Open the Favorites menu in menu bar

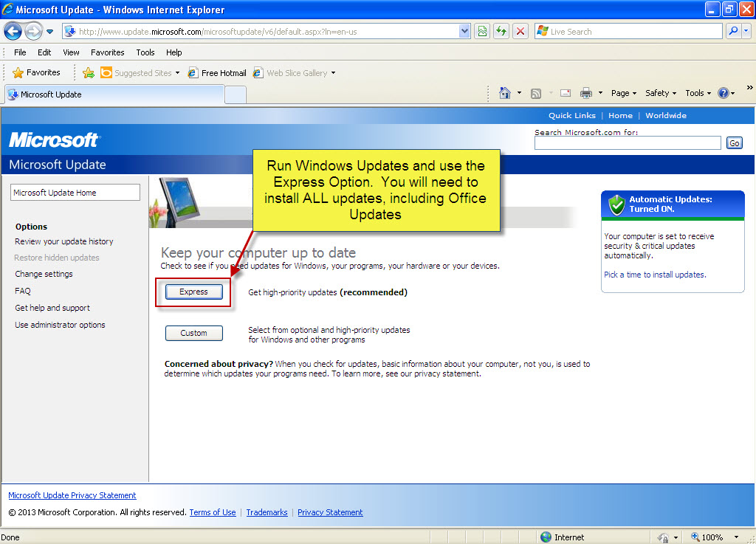tap(108, 52)
